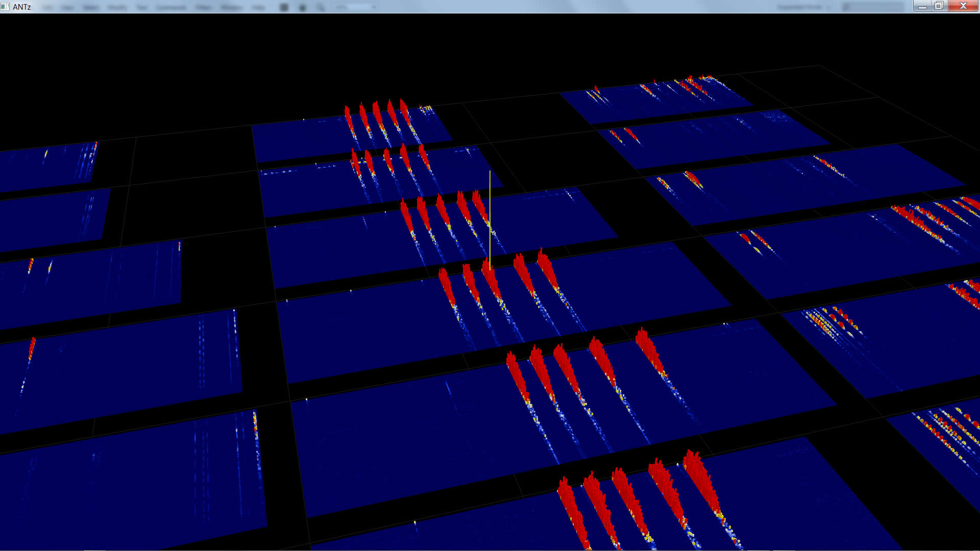Restore down the ANTz window
Screen dimensions: 980x551
pyautogui.click(x=939, y=6)
